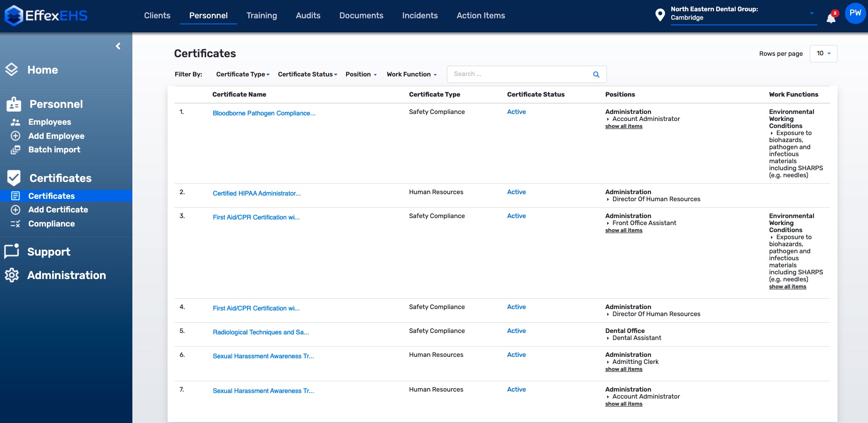Go to the Incidents tab

(420, 15)
